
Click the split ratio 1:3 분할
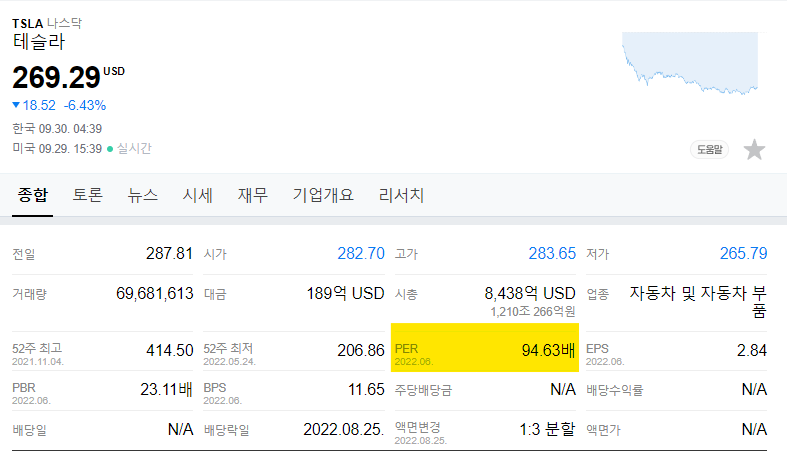coord(547,429)
